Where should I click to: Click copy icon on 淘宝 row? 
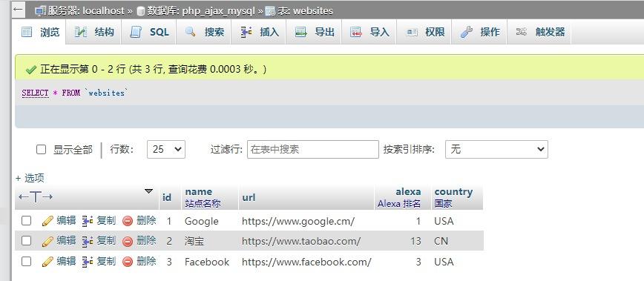click(88, 241)
